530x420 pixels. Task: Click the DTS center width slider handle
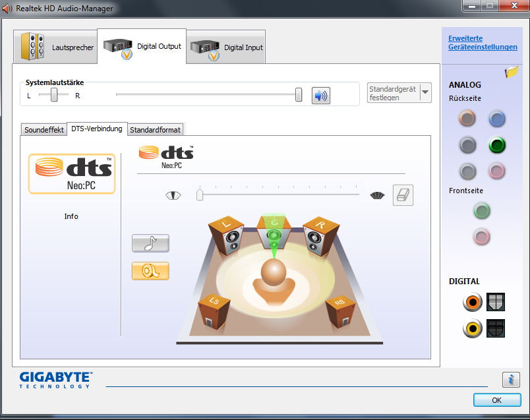tap(200, 195)
